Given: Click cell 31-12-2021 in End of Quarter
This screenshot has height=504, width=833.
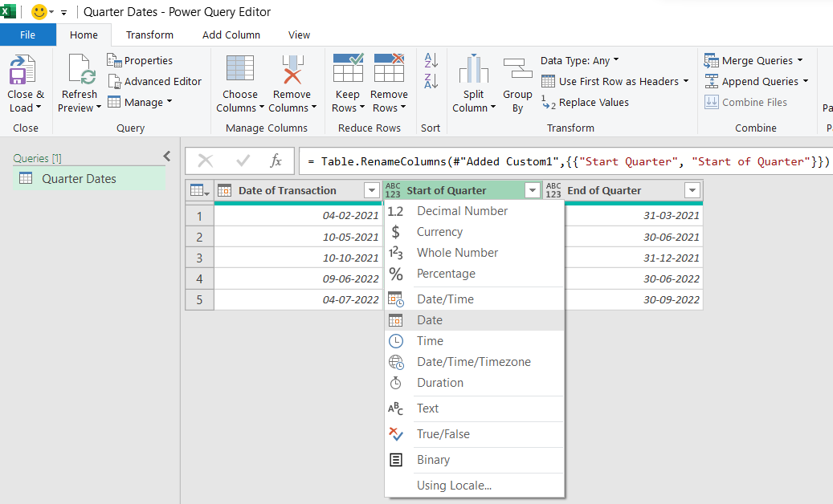Looking at the screenshot, I should click(634, 258).
